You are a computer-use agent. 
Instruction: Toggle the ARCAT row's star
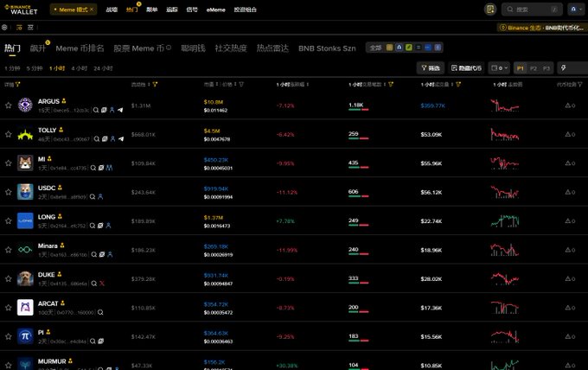(9, 308)
